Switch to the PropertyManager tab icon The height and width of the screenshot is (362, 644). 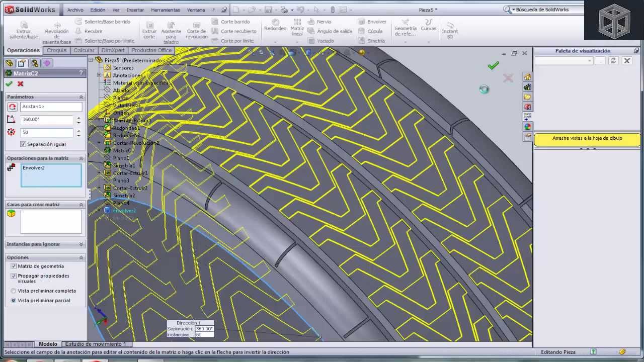tap(22, 63)
